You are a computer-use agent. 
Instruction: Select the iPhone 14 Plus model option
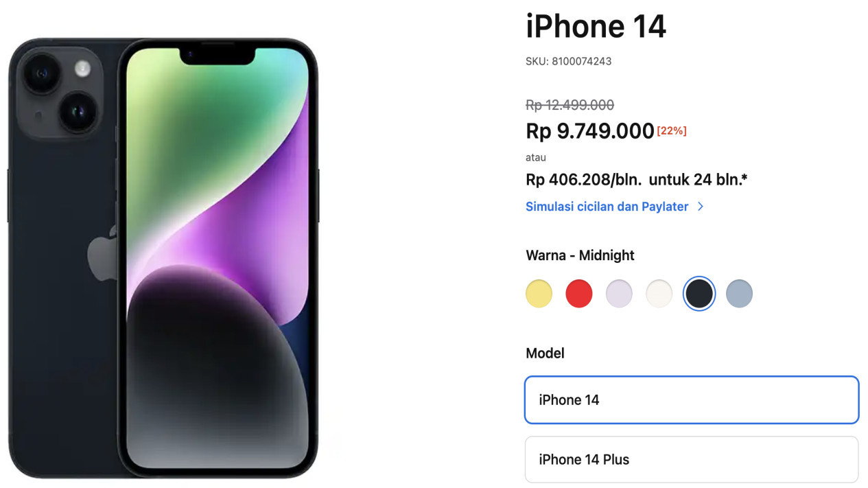pyautogui.click(x=692, y=459)
